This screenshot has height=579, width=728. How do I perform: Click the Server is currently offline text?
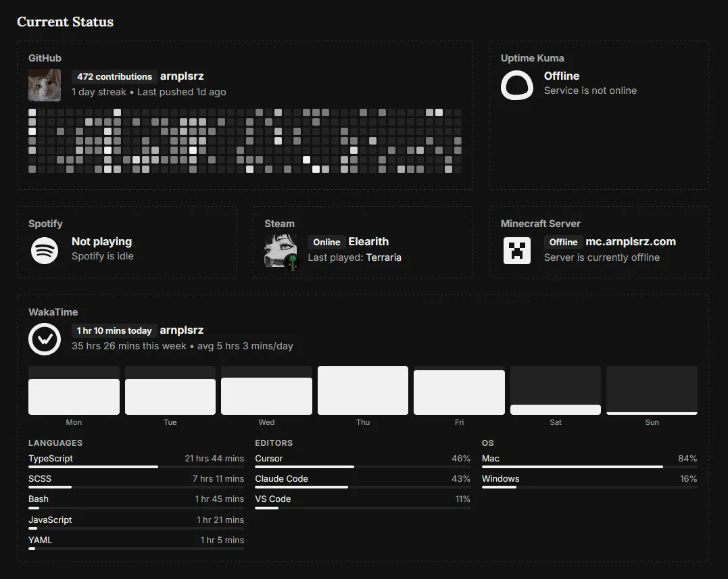(x=602, y=257)
